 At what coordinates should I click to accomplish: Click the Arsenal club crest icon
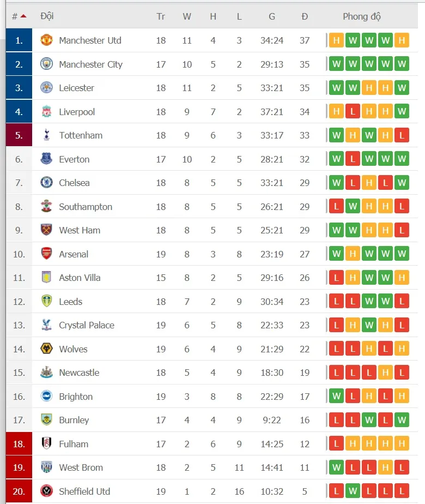point(47,254)
